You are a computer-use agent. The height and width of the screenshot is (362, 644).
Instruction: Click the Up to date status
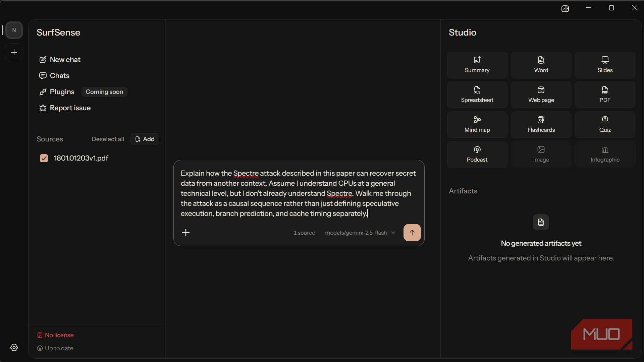pos(55,348)
